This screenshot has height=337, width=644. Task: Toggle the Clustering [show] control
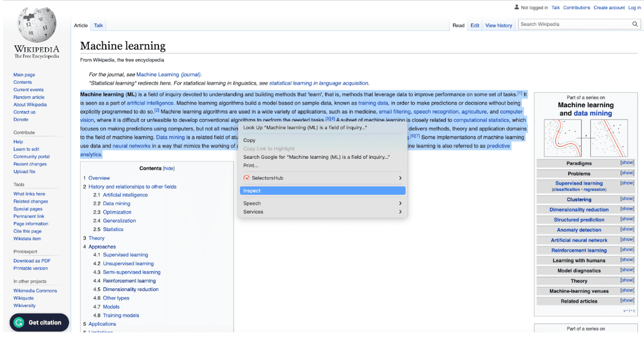[627, 199]
